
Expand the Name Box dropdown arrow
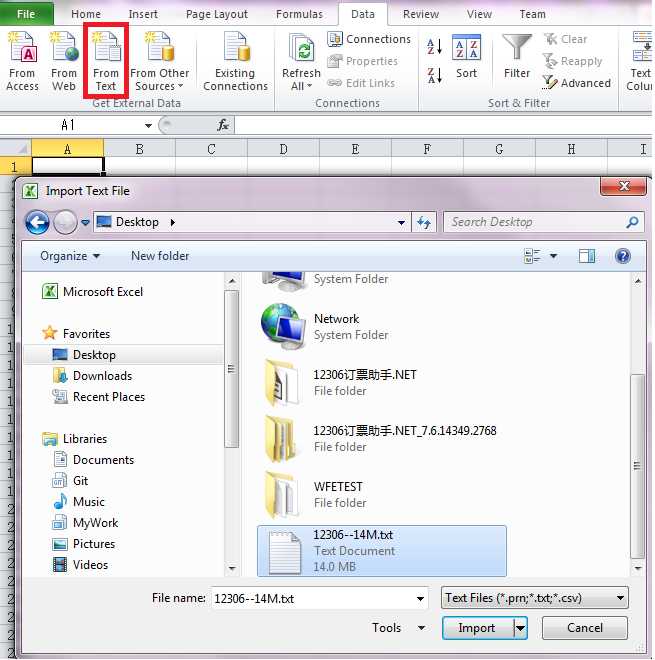point(148,125)
